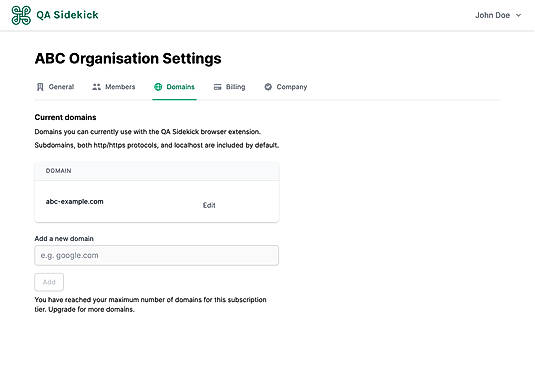Select the abc-example.com domain row
This screenshot has width=535, height=368.
pos(157,202)
